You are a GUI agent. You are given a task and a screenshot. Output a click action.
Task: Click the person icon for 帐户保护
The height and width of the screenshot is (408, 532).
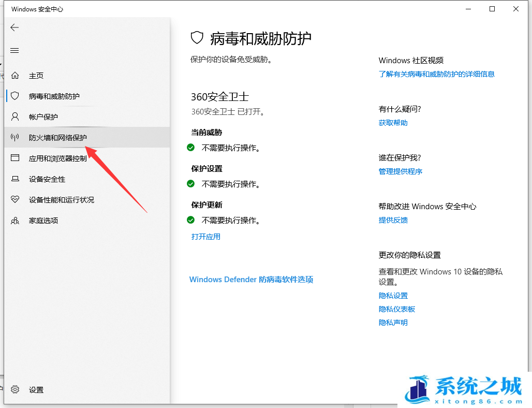pos(15,117)
